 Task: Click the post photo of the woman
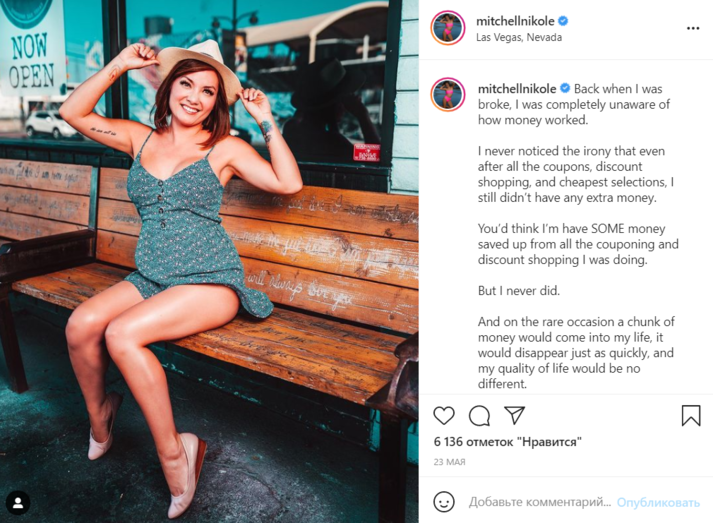pos(209,261)
